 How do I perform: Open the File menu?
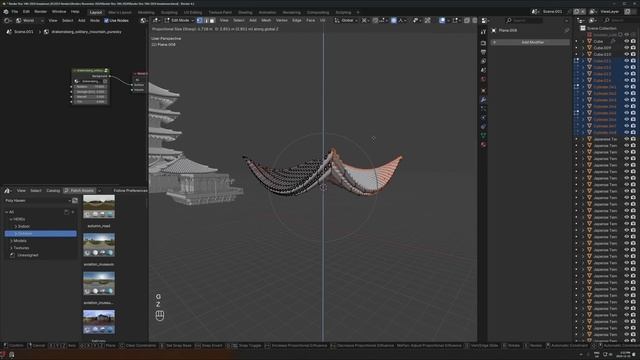15,12
